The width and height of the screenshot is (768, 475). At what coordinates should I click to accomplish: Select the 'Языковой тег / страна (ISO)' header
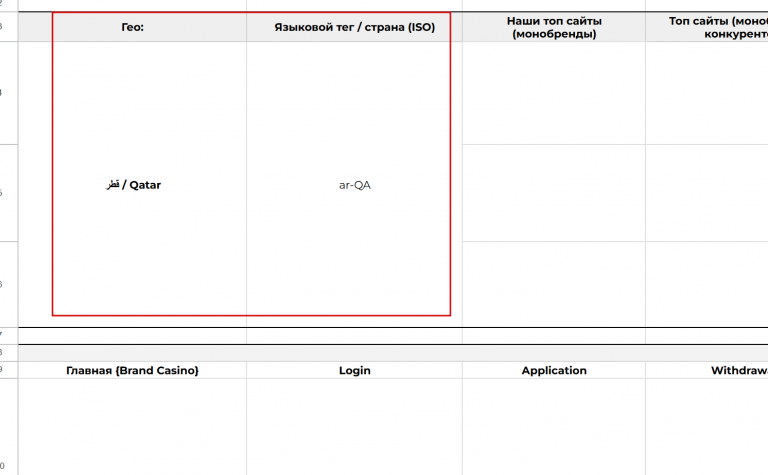[354, 27]
